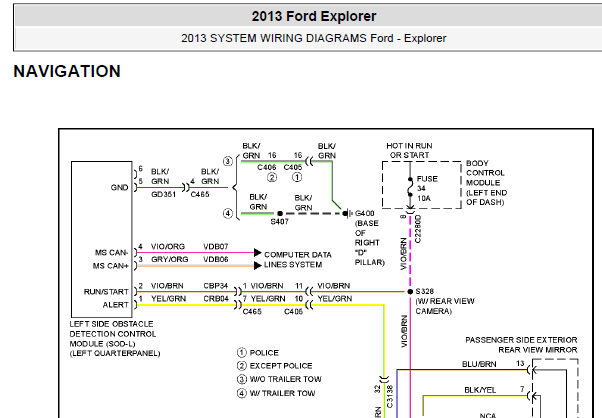This screenshot has width=602, height=418.
Task: Select the GD351 circuit label
Action: pyautogui.click(x=164, y=194)
